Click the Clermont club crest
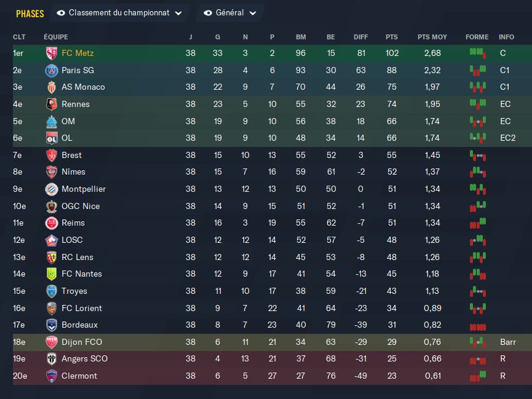Image resolution: width=532 pixels, height=399 pixels. tap(51, 376)
